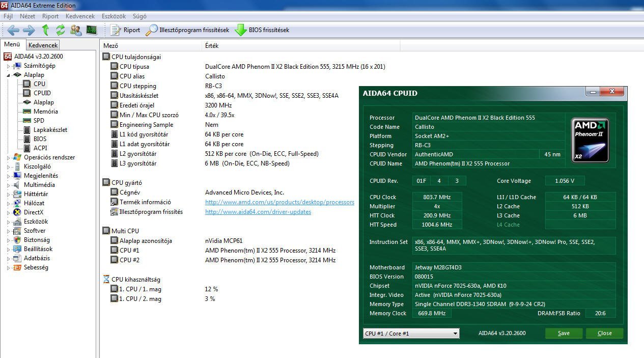Switch to the Kedvencek sidebar tab

coord(43,45)
